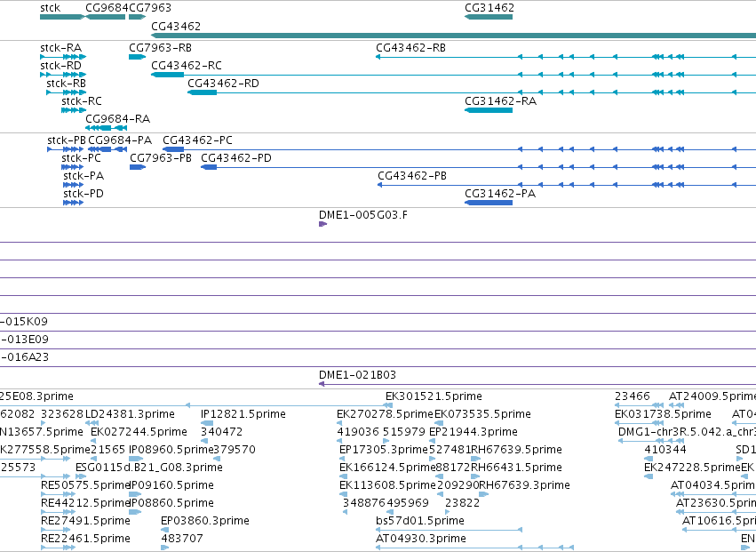Open the CG31462 gene label
The image size is (756, 552).
coord(489,8)
